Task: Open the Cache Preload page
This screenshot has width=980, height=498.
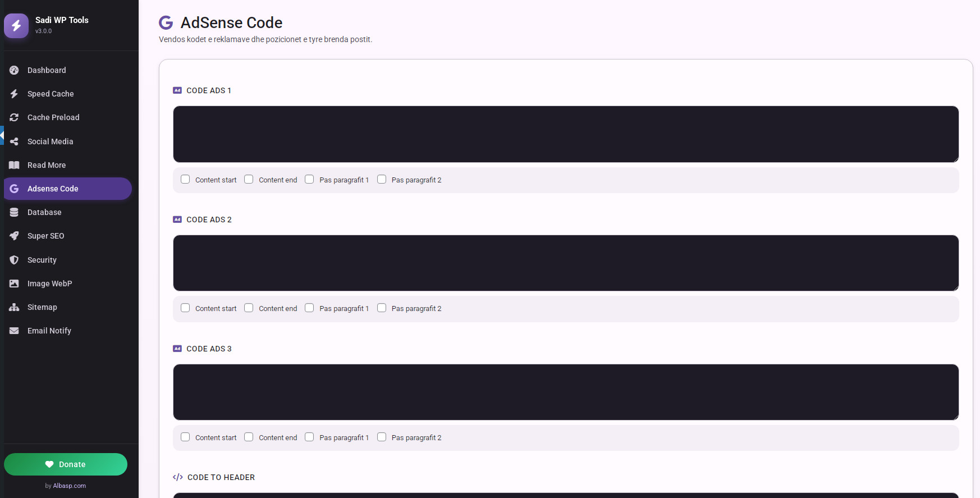Action: coord(68,117)
